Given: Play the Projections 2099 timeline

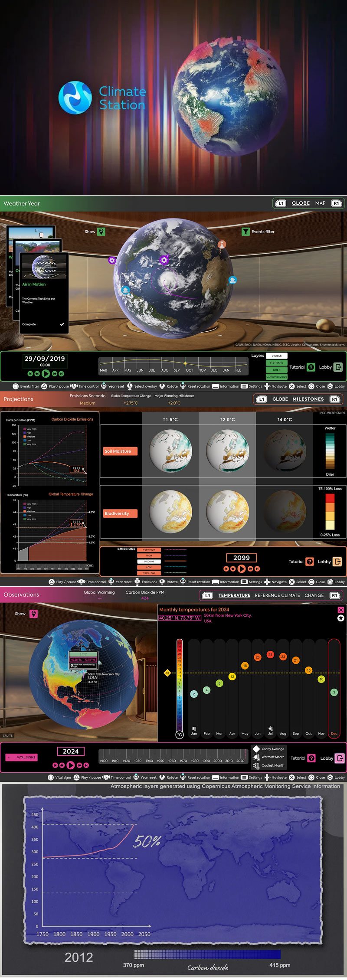Looking at the screenshot, I should tap(242, 568).
